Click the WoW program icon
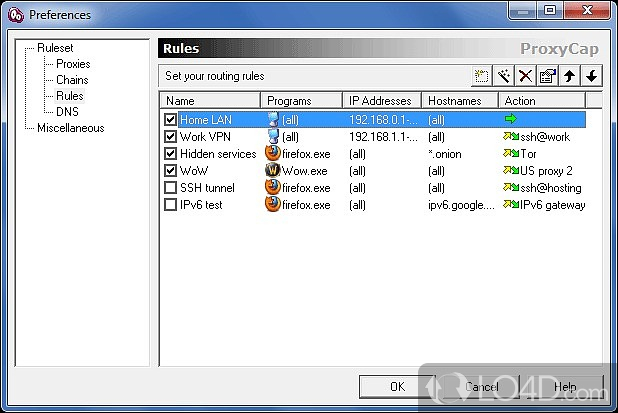 [x=273, y=170]
